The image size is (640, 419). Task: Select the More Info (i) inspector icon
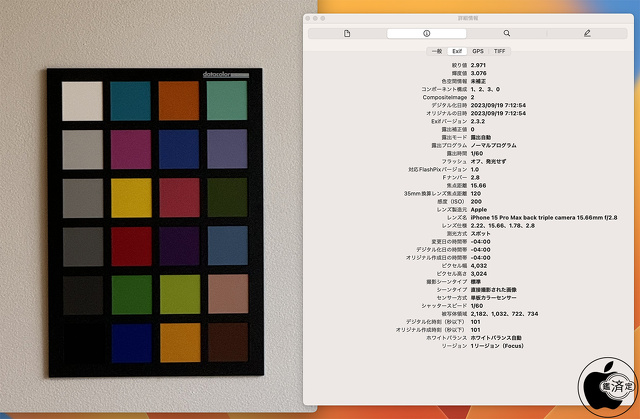pos(427,33)
